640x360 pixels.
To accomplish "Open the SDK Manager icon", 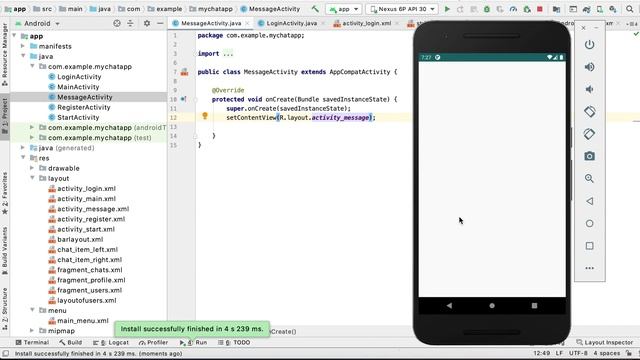I will pos(613,9).
